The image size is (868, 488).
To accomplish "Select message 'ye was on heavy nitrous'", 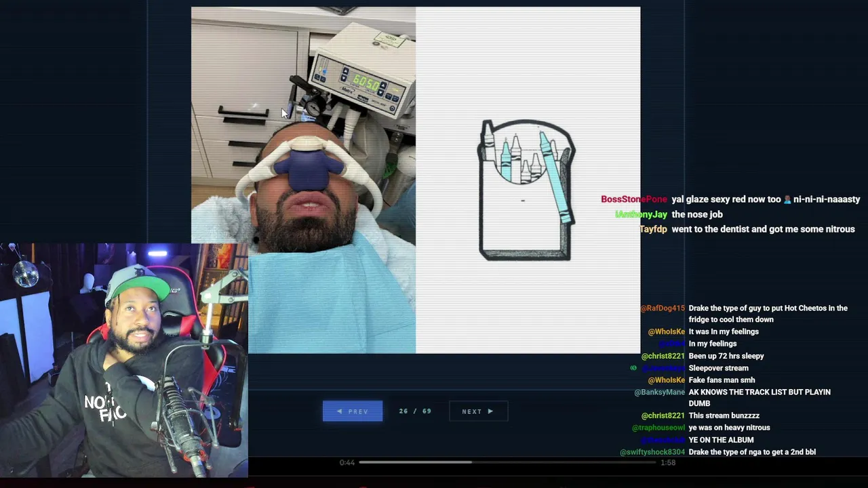I will 730,428.
